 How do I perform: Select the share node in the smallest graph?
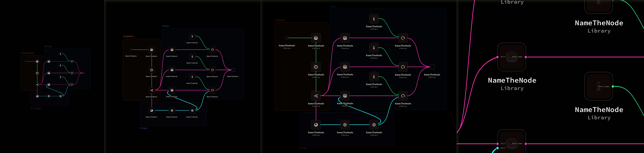[x=37, y=85]
